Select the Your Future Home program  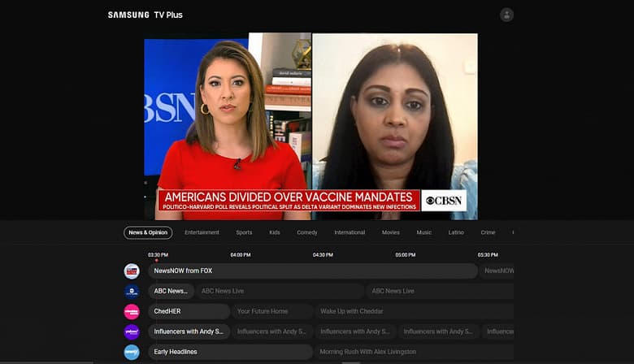(x=271, y=311)
